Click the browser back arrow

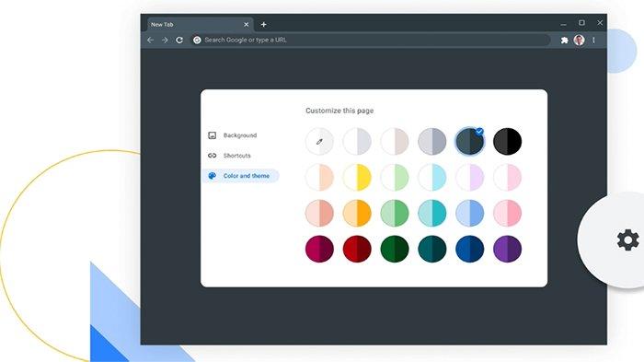click(150, 40)
